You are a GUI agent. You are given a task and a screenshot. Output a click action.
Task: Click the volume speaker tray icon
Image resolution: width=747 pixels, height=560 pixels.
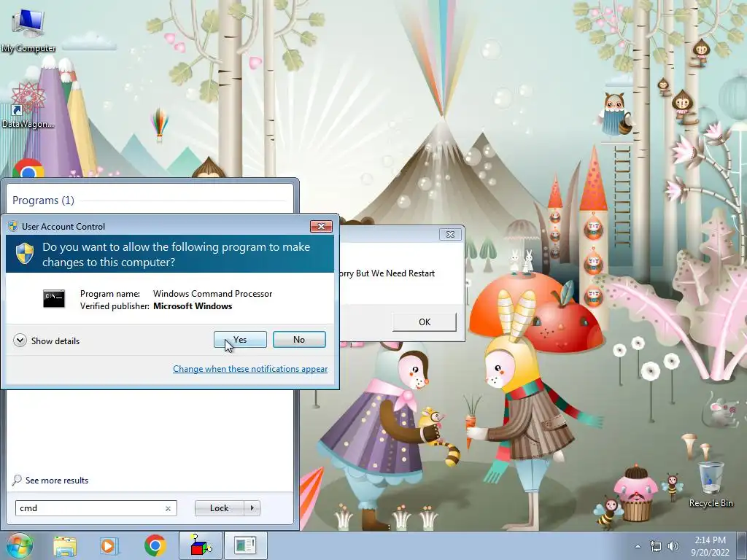coord(673,546)
